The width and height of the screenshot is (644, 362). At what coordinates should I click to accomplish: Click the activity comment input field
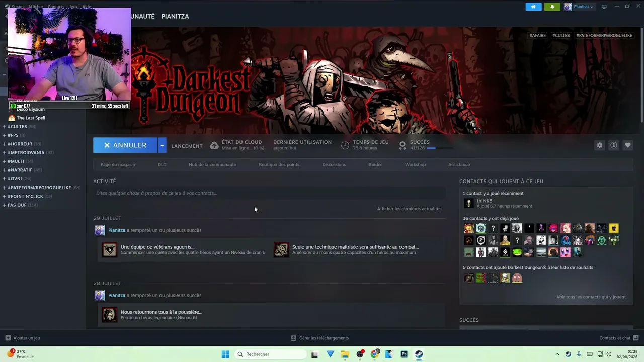point(269,193)
